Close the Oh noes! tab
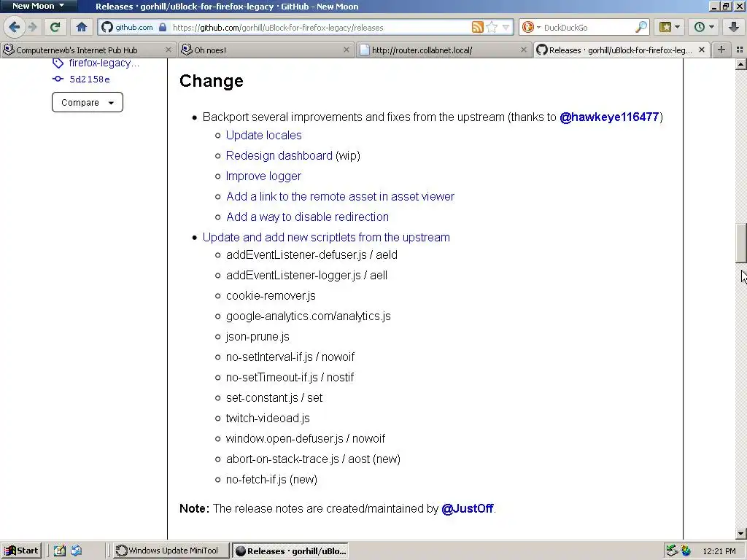747x560 pixels. coord(347,50)
